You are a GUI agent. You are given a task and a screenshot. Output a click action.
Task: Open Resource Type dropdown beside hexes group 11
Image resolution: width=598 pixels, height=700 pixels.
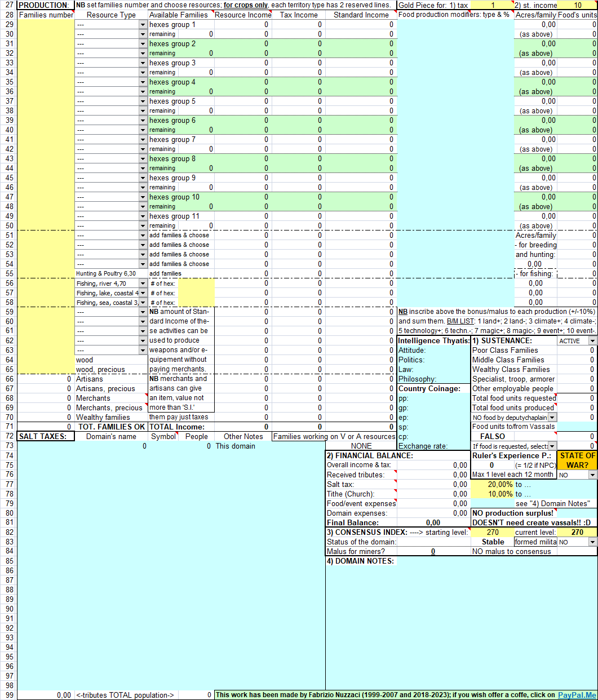coord(143,216)
